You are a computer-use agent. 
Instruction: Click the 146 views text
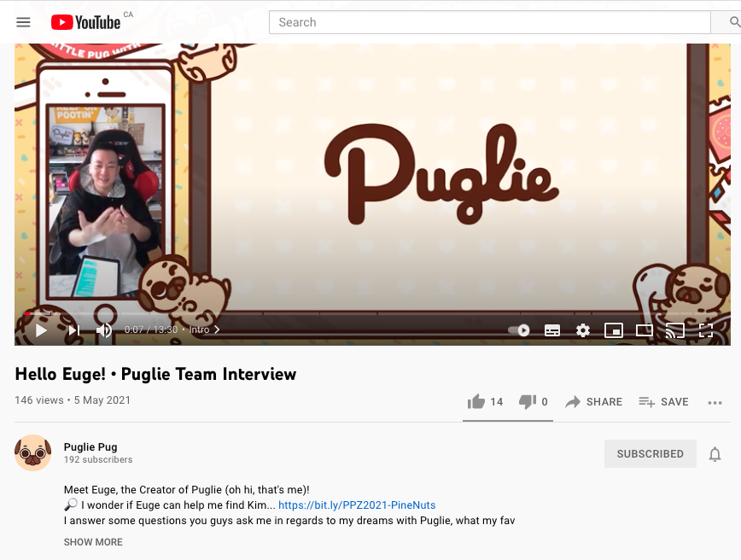pyautogui.click(x=38, y=400)
